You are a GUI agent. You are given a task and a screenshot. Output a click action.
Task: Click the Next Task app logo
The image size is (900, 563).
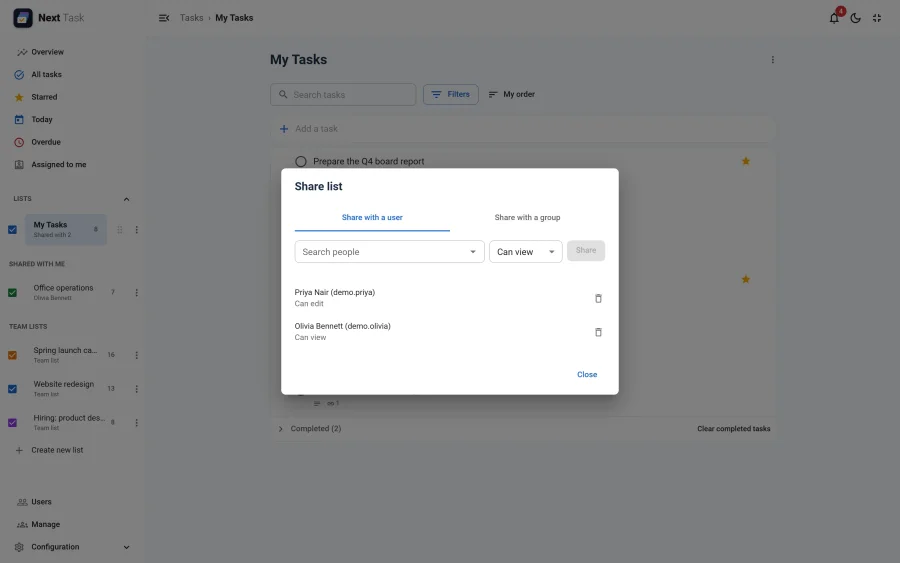click(x=23, y=18)
